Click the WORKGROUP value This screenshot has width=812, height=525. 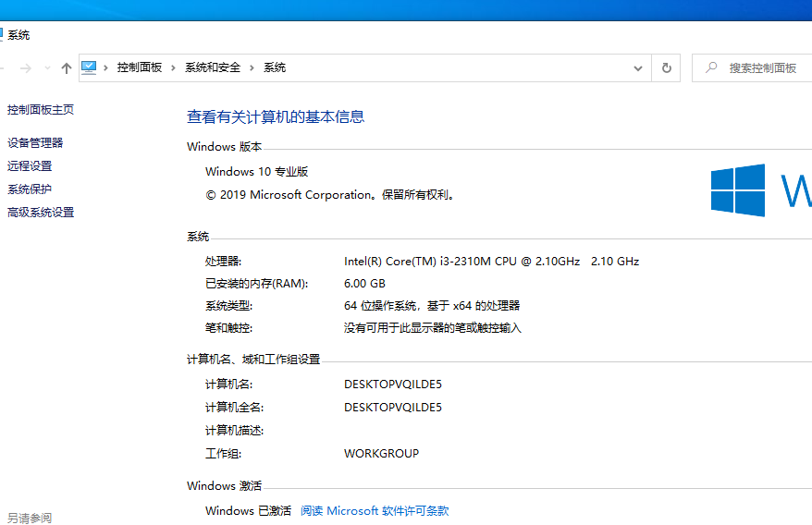click(x=381, y=454)
